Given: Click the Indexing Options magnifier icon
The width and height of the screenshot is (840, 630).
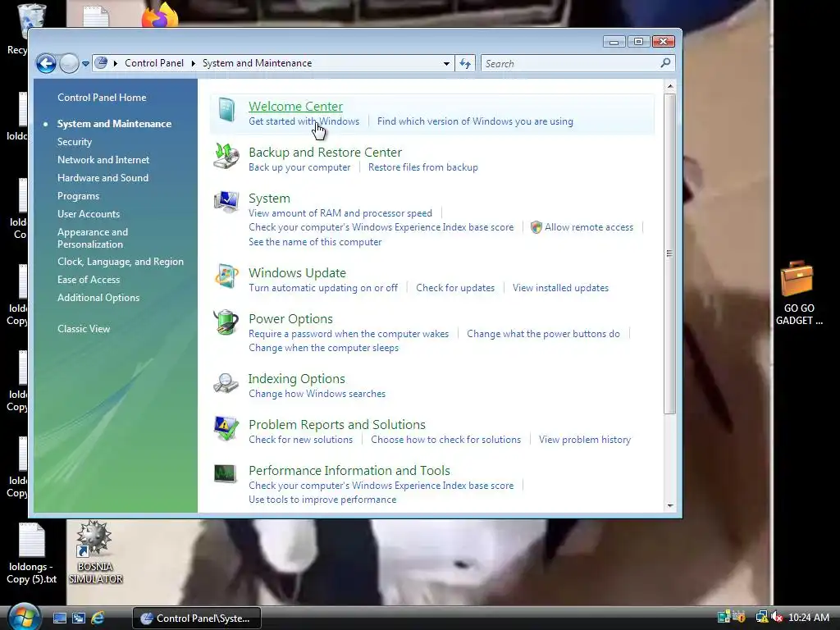Looking at the screenshot, I should coord(226,383).
